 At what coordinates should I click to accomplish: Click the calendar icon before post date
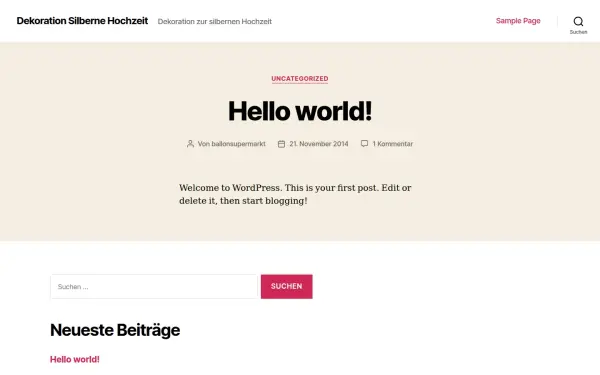[281, 144]
